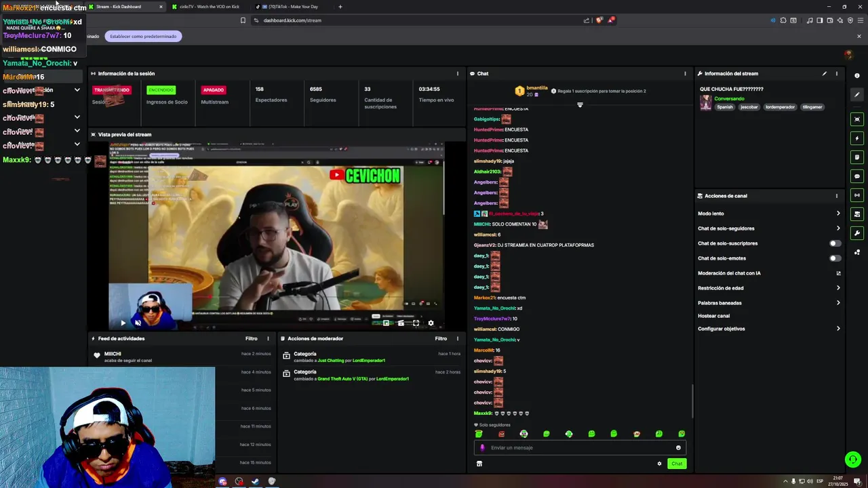The height and width of the screenshot is (488, 868).
Task: Open Moderación del chat con IA external link
Action: 838,273
